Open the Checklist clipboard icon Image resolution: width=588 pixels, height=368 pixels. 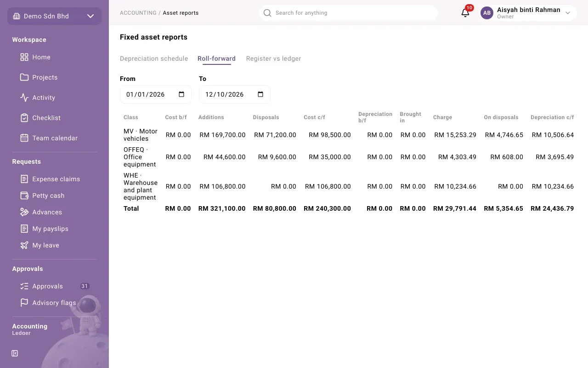[x=24, y=118]
